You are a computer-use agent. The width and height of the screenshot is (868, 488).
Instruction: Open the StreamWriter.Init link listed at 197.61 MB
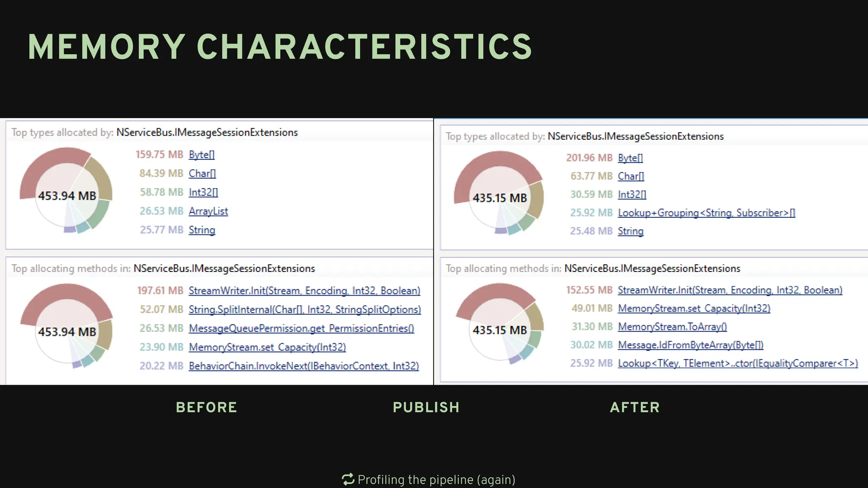point(305,291)
